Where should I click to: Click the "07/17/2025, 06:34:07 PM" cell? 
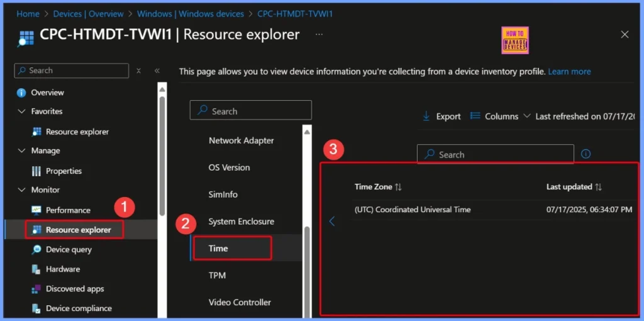coord(589,210)
